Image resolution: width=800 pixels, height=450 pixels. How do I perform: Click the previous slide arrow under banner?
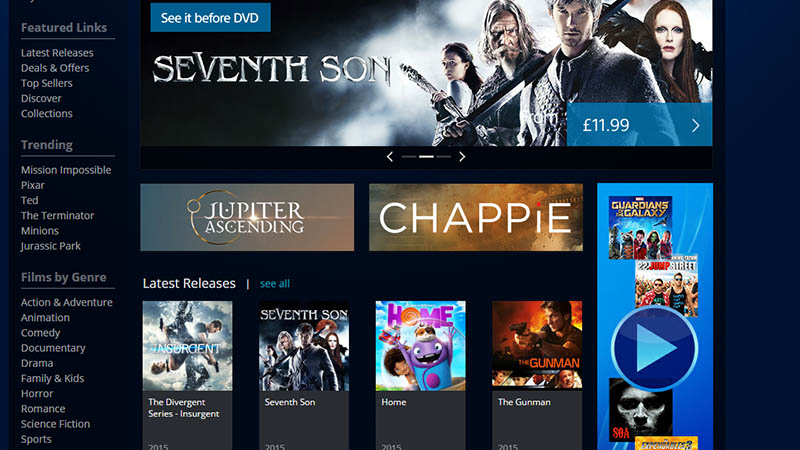click(390, 157)
